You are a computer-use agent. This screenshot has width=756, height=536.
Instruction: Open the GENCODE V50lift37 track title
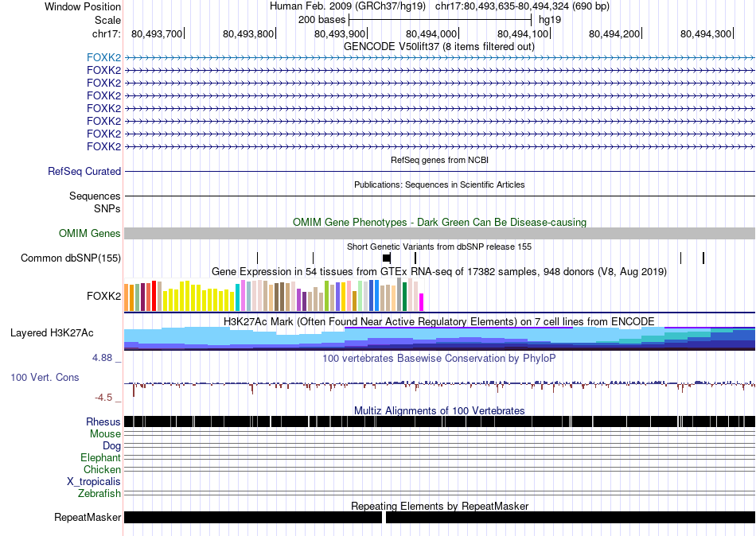pos(438,47)
